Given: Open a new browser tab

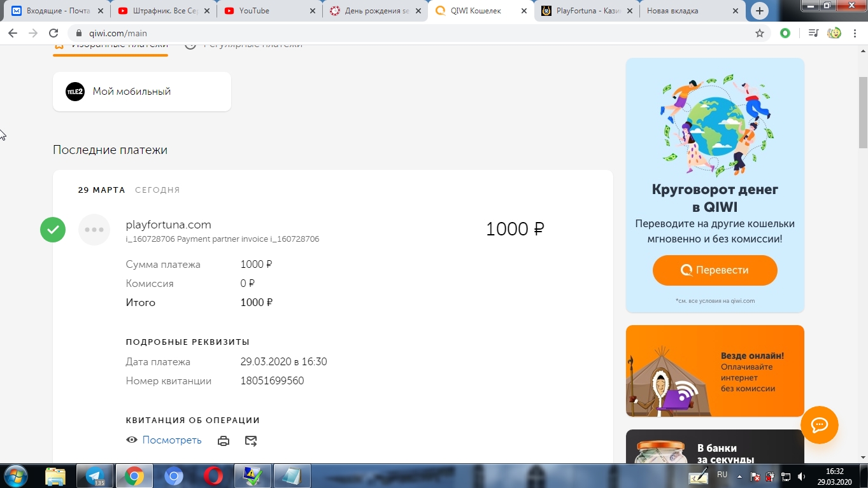Looking at the screenshot, I should point(759,11).
